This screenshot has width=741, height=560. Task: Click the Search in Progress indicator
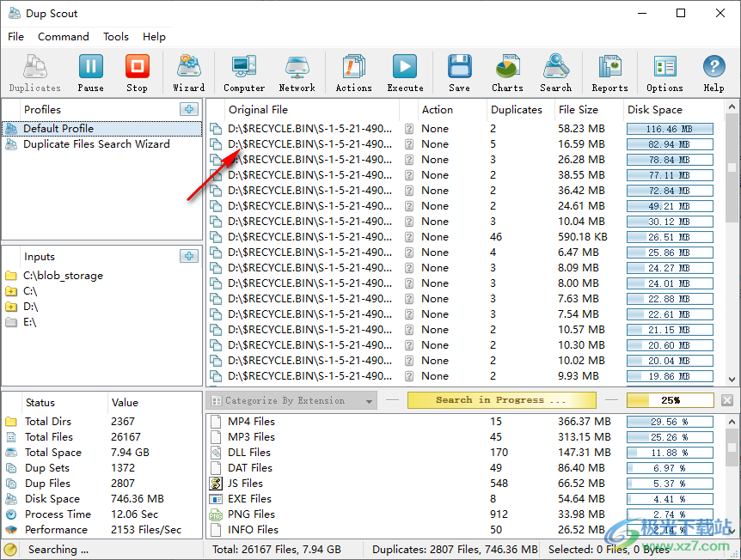(501, 400)
